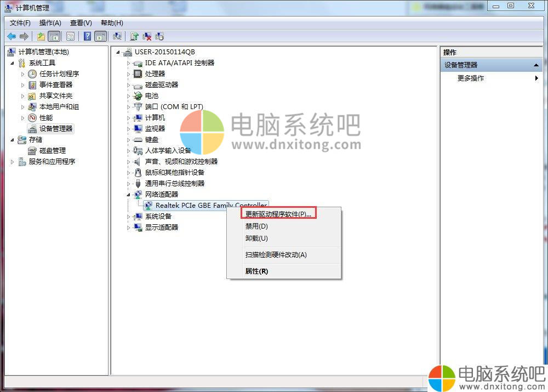This screenshot has width=548, height=392.
Task: Expand the 任务计划程序 node
Action: (x=22, y=74)
